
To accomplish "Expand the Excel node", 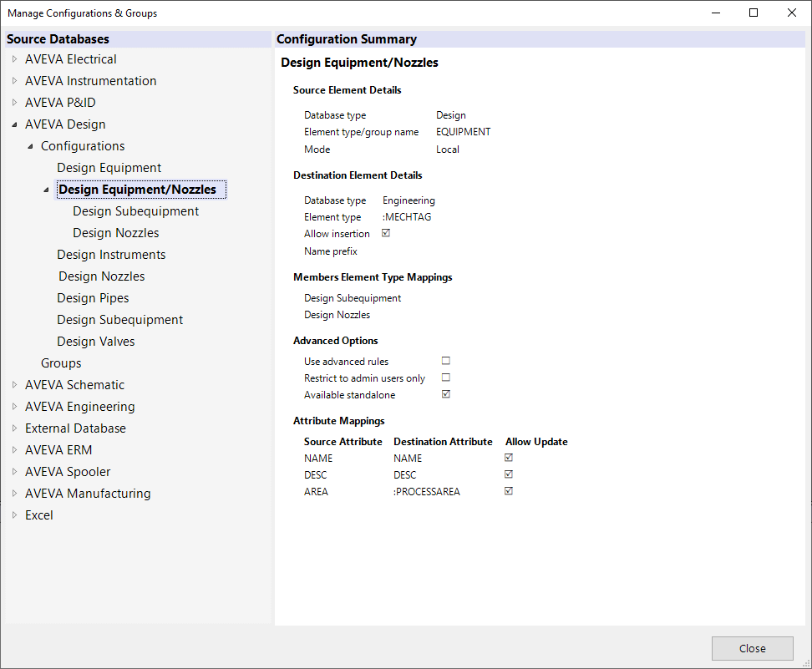I will (x=14, y=515).
